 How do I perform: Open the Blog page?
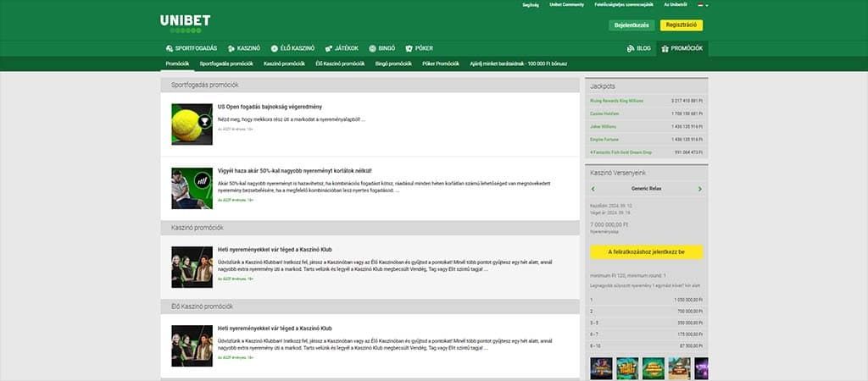click(639, 48)
